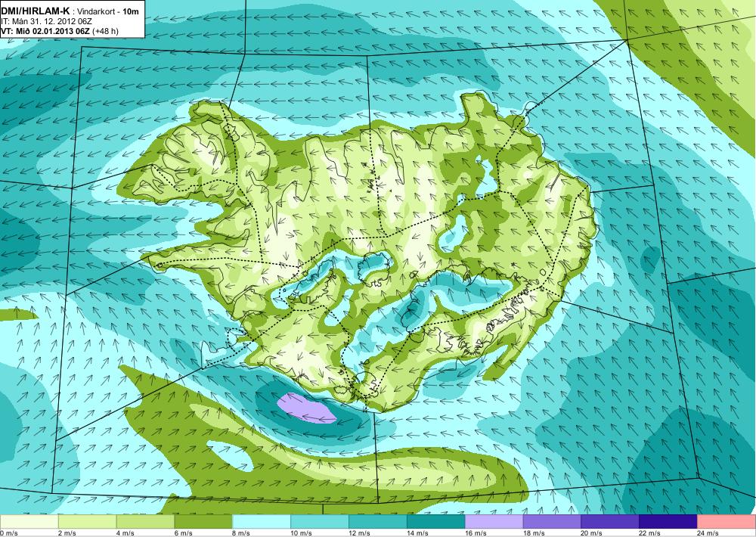The image size is (756, 537).
Task: Click the "2 m/s" legend label
Action: pos(67,533)
